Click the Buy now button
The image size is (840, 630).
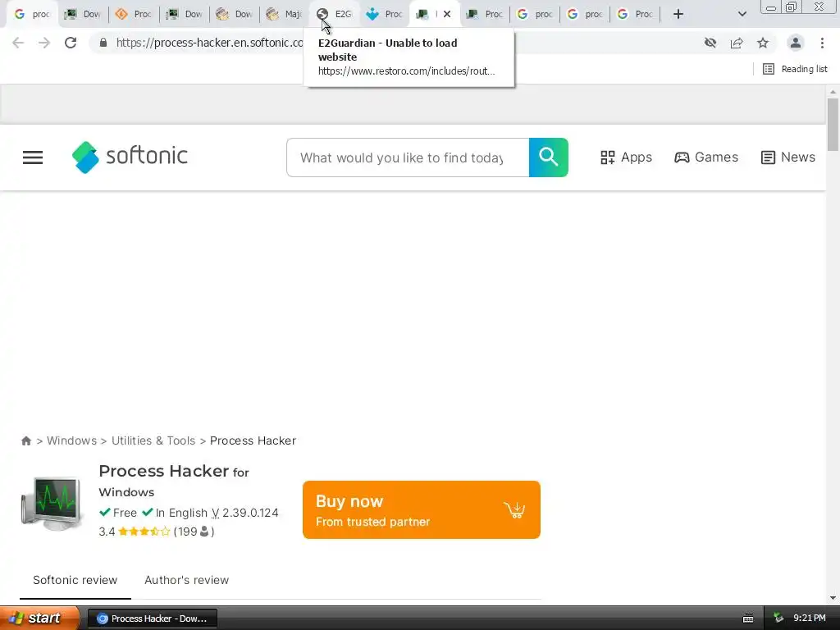(422, 510)
